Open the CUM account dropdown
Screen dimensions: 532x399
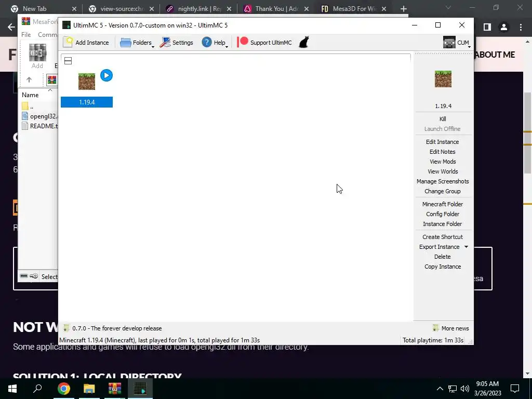point(456,43)
